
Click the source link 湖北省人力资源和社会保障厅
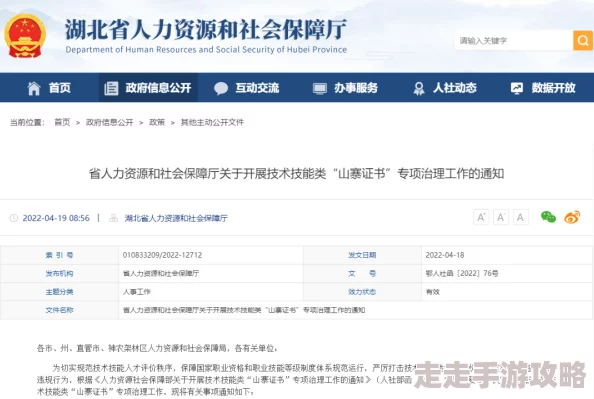176,218
